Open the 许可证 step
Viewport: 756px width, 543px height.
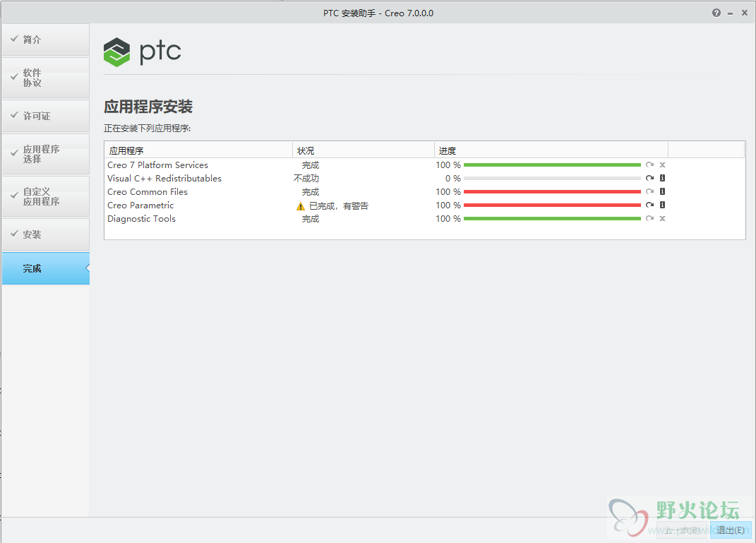(x=45, y=116)
